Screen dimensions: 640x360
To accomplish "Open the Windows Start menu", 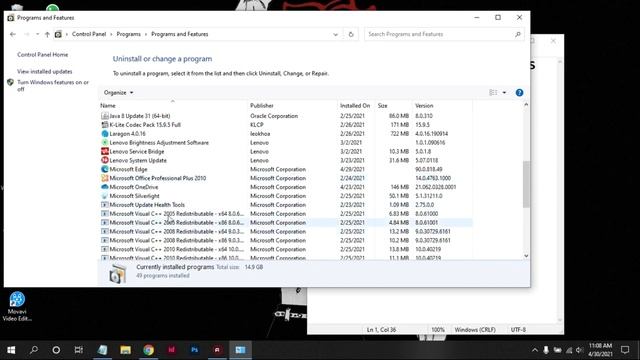I will click(11, 350).
